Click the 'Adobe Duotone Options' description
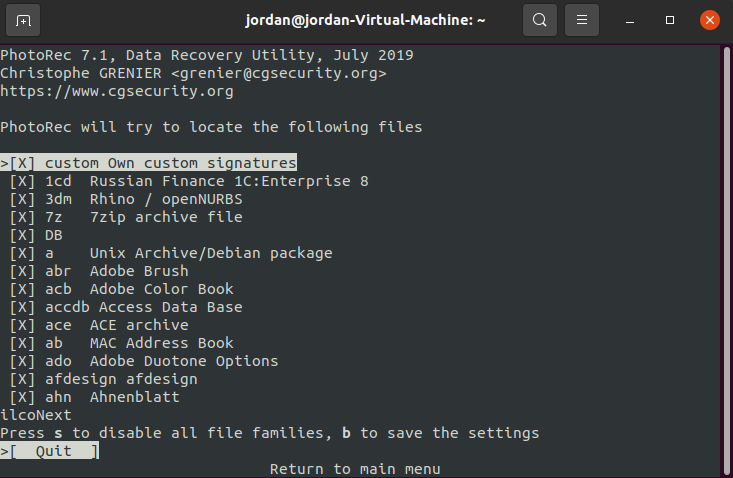733x478 pixels. pos(184,361)
